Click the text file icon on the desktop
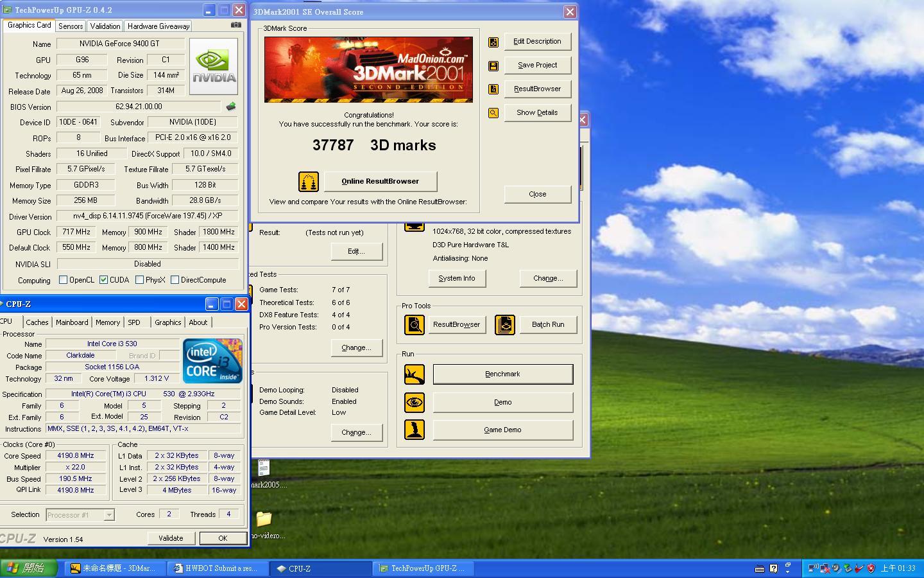Viewport: 924px width, 578px height. click(x=264, y=467)
